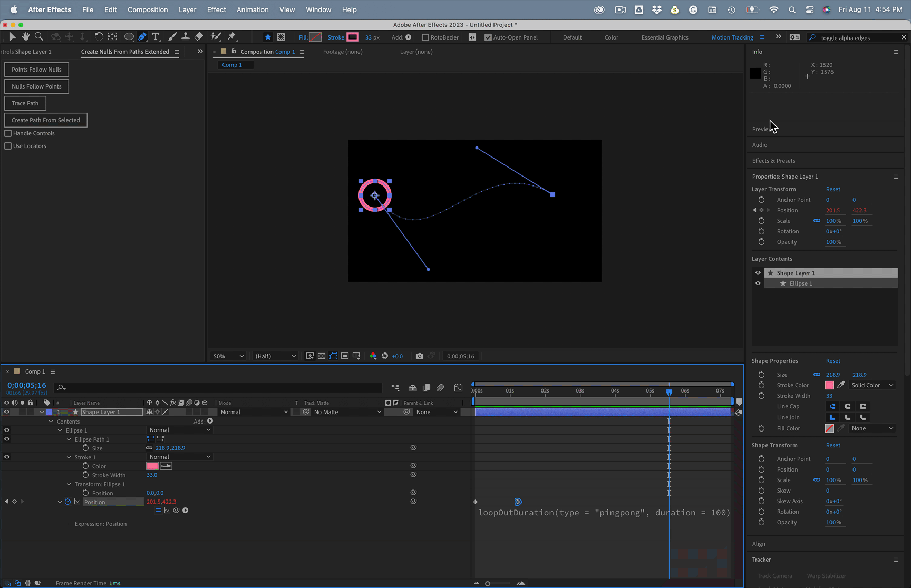Open the Parent & Link None dropdown

pos(437,412)
